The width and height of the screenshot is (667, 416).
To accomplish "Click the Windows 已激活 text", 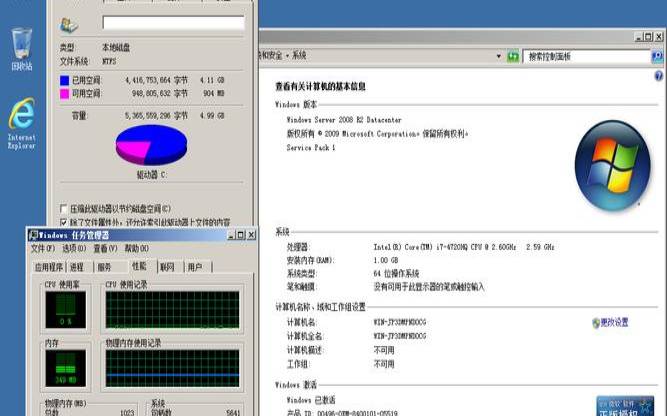I will pyautogui.click(x=311, y=400).
